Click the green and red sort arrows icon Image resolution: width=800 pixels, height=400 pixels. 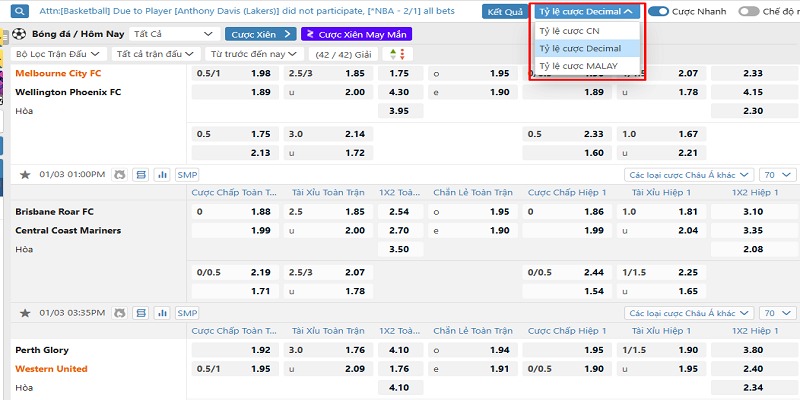(396, 54)
